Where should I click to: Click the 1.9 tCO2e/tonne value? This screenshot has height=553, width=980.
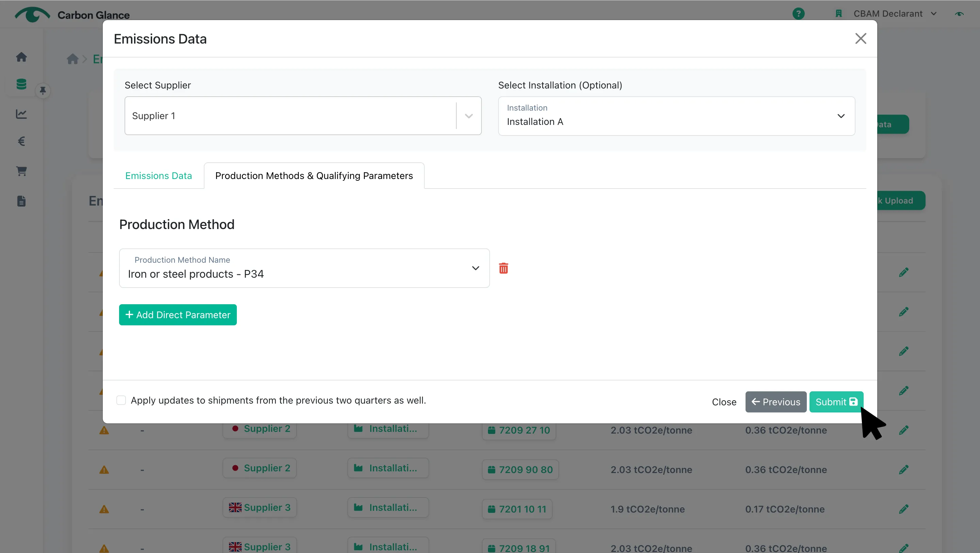648,509
